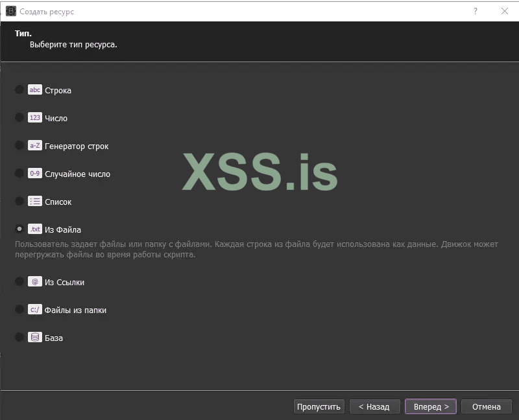
Task: Click the selected Из Файла radio button
Action: [x=19, y=229]
